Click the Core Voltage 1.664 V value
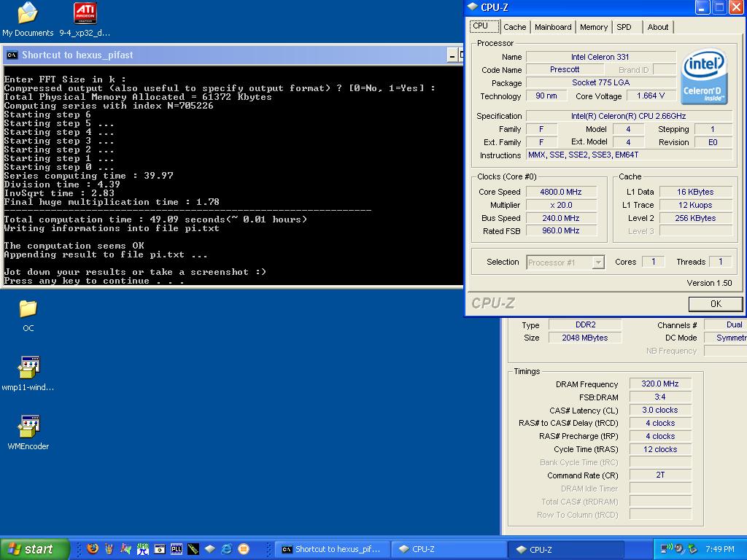 pos(650,96)
